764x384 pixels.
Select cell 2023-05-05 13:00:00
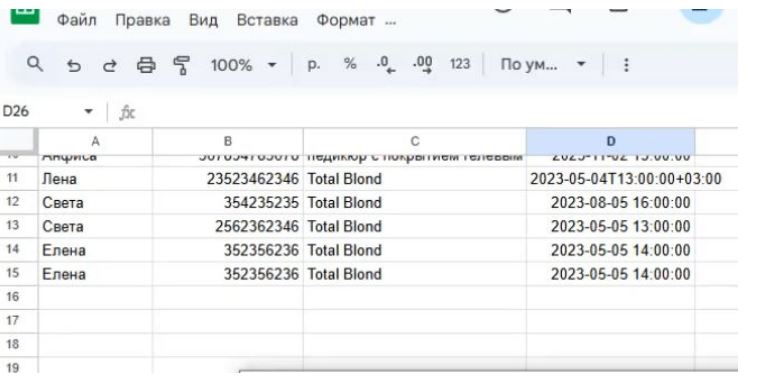point(611,226)
